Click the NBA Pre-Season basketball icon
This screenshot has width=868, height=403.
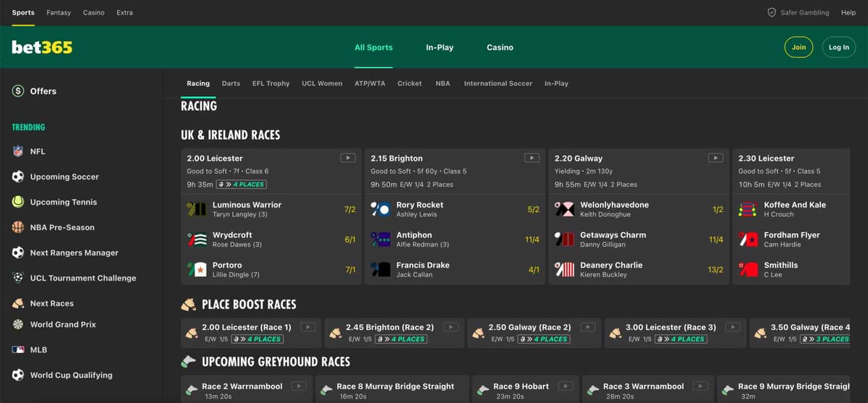pyautogui.click(x=18, y=227)
